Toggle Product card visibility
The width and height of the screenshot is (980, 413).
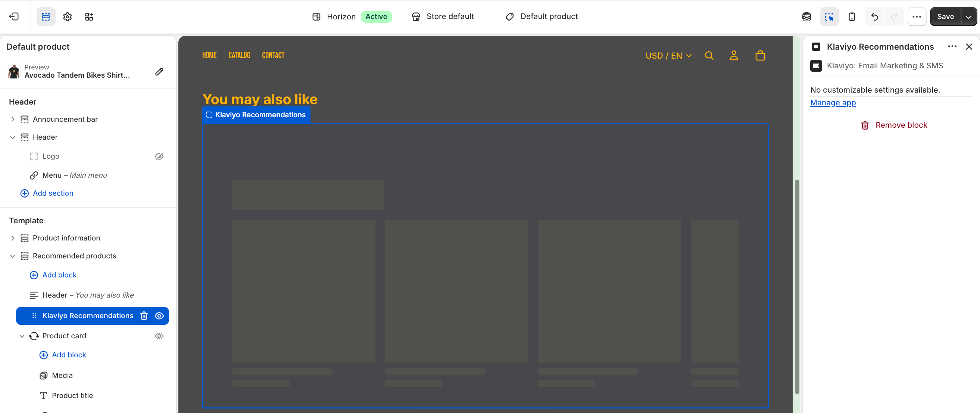tap(159, 336)
